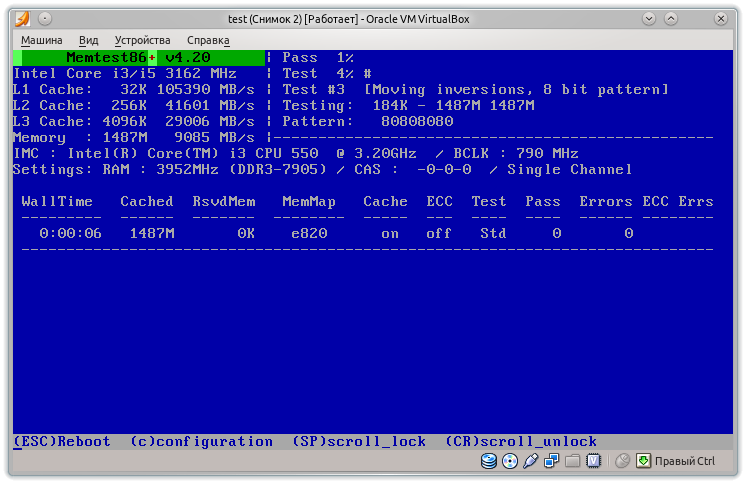Click the optical CD drive status icon
The width and height of the screenshot is (746, 484).
(510, 461)
